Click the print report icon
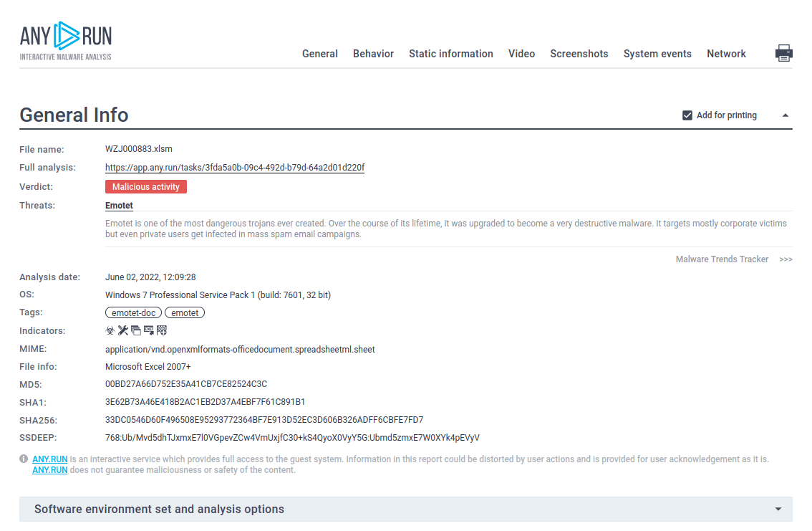Viewport: 812px width, 531px height. coord(784,52)
